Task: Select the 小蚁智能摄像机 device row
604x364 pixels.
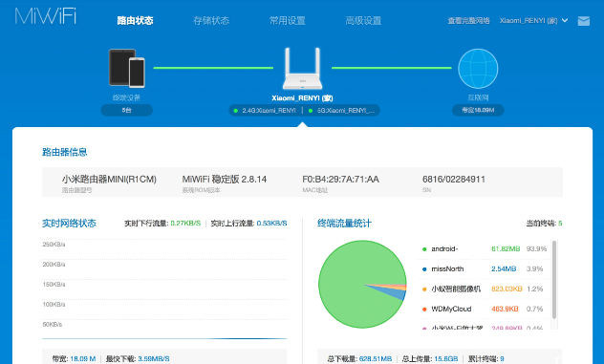Action: [x=485, y=289]
